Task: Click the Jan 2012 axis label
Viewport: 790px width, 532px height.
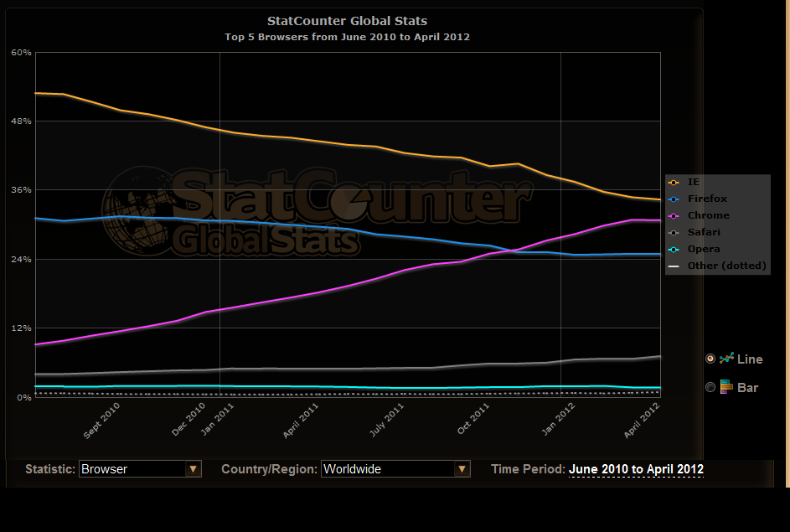Action: (x=558, y=419)
